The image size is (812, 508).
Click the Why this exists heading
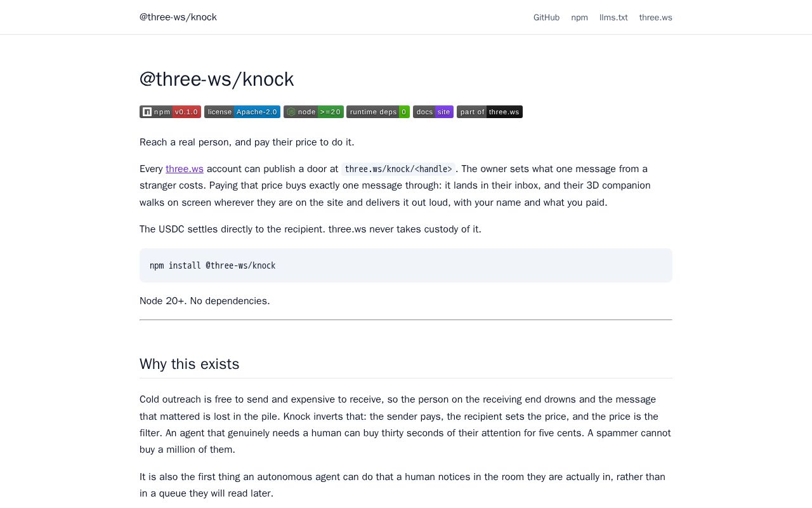tap(190, 364)
